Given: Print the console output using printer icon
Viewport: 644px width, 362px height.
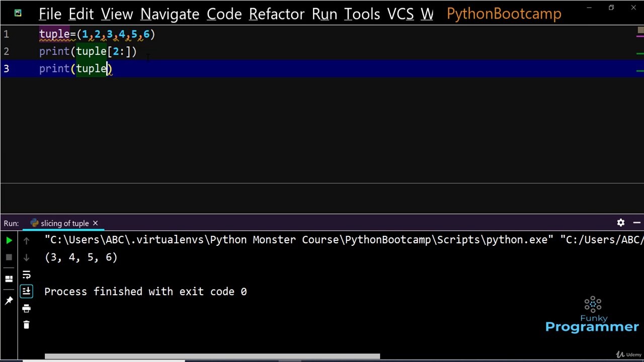Looking at the screenshot, I should click(x=26, y=309).
